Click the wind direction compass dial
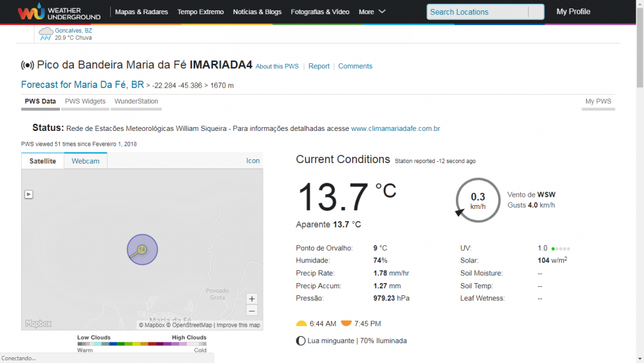The height and width of the screenshot is (363, 644). click(x=478, y=200)
